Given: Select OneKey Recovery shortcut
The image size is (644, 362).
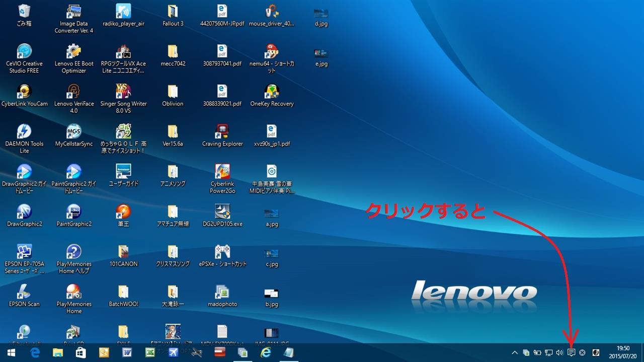Looking at the screenshot, I should pyautogui.click(x=272, y=95).
